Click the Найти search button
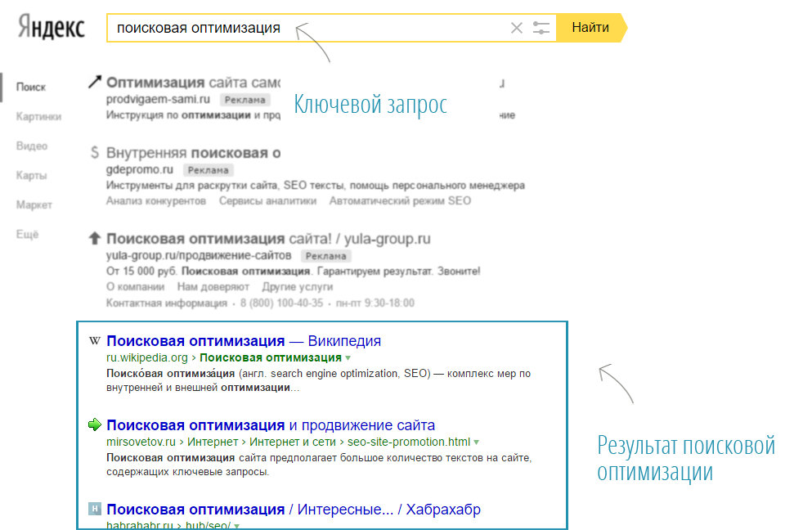The image size is (812, 530). [590, 28]
